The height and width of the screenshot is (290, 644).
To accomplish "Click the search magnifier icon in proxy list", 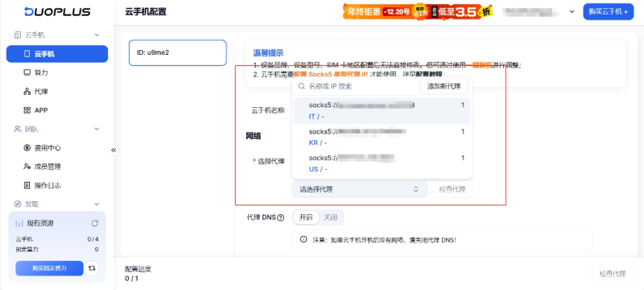I will point(301,87).
